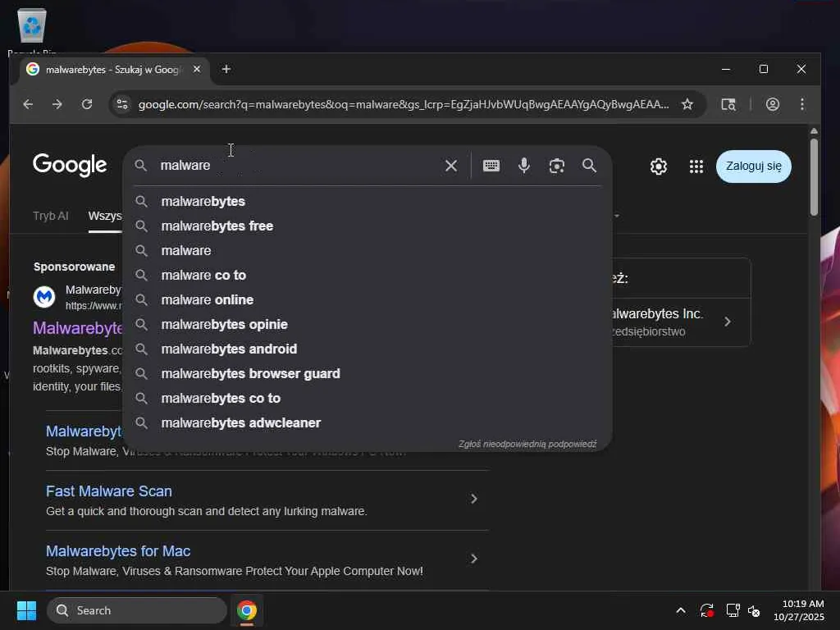The width and height of the screenshot is (840, 630).
Task: Open the Chrome profile icon
Action: click(773, 104)
